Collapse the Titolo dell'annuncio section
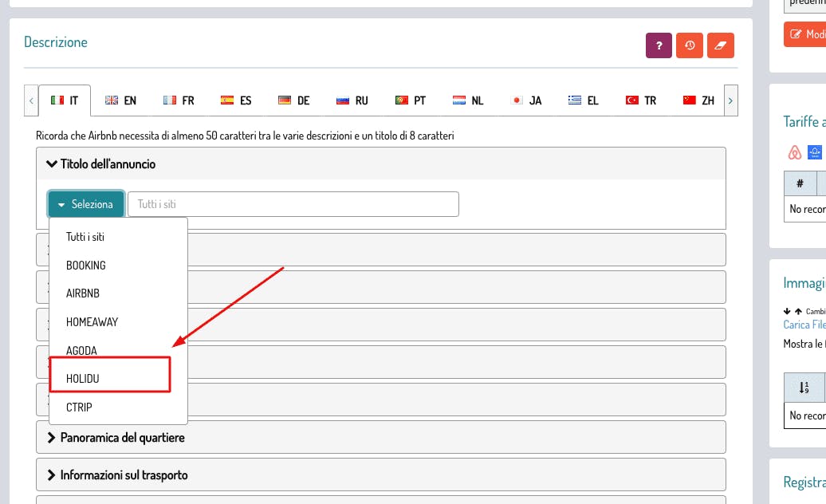Screen dimensions: 826x504 coord(100,164)
